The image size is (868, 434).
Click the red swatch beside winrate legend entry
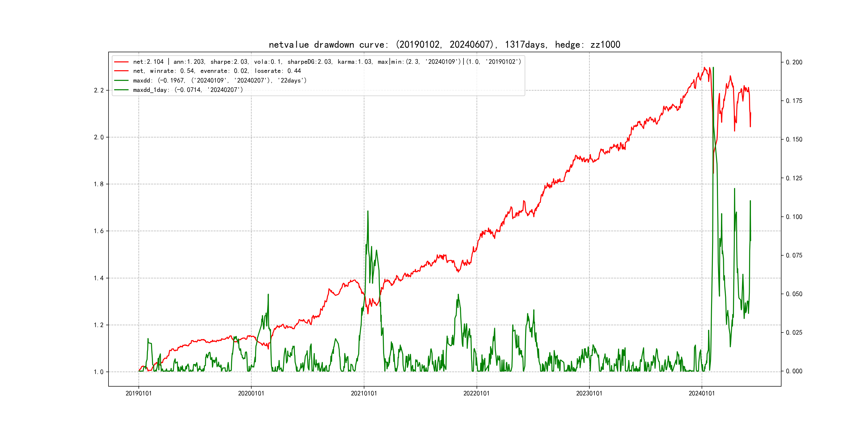pos(121,71)
